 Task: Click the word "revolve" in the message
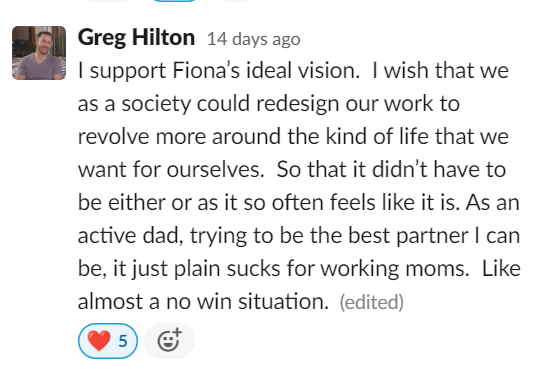113,136
